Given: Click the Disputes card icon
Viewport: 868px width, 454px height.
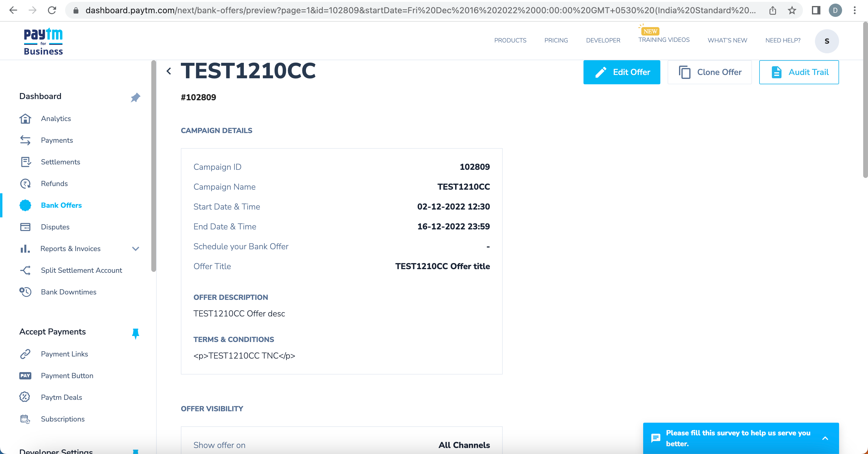Looking at the screenshot, I should 25,227.
